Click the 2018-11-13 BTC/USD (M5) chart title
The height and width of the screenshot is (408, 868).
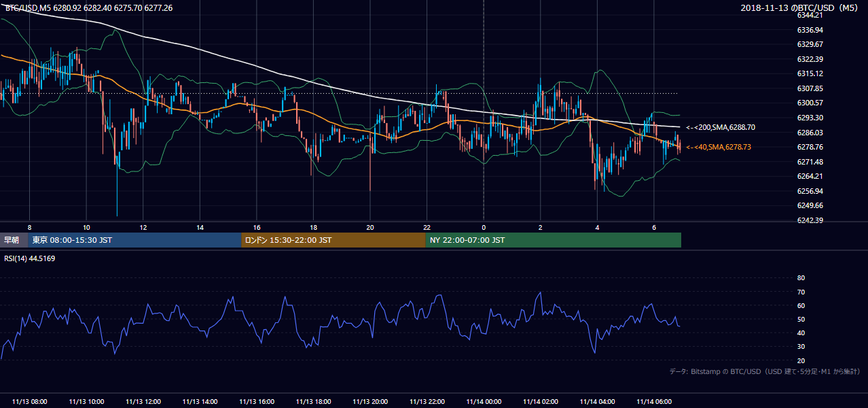point(801,8)
